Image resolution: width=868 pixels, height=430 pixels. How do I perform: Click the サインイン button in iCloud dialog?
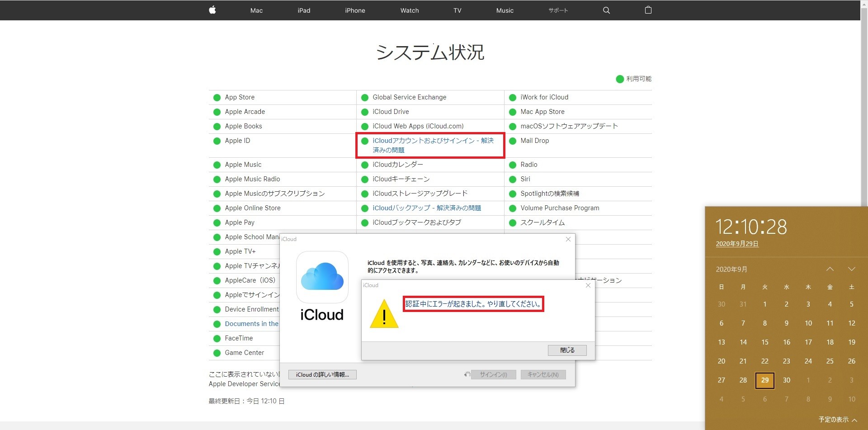494,374
